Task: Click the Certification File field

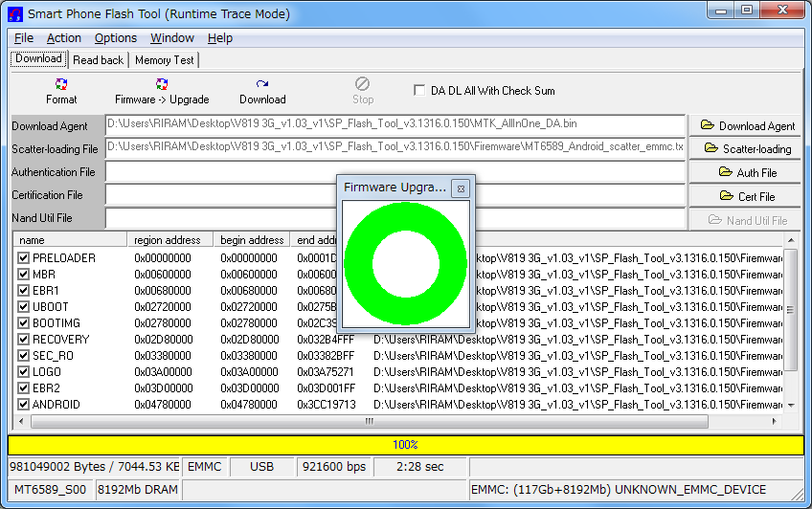Action: click(x=395, y=195)
